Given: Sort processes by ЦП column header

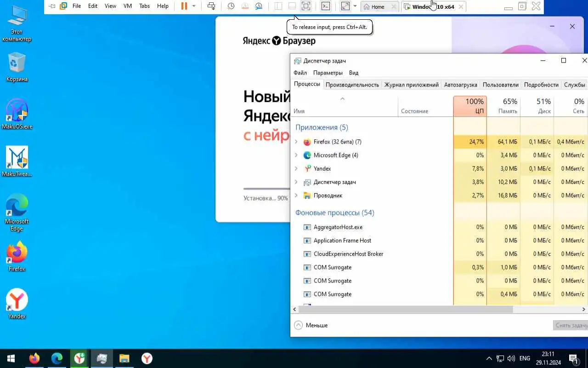Looking at the screenshot, I should pyautogui.click(x=470, y=106).
